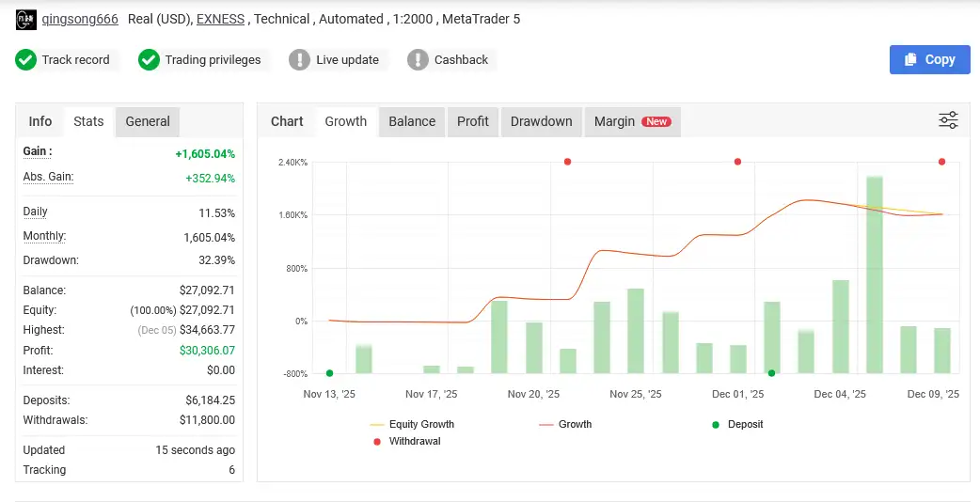Viewport: 980px width, 502px height.
Task: Switch to the Drawdown chart tab
Action: (x=541, y=121)
